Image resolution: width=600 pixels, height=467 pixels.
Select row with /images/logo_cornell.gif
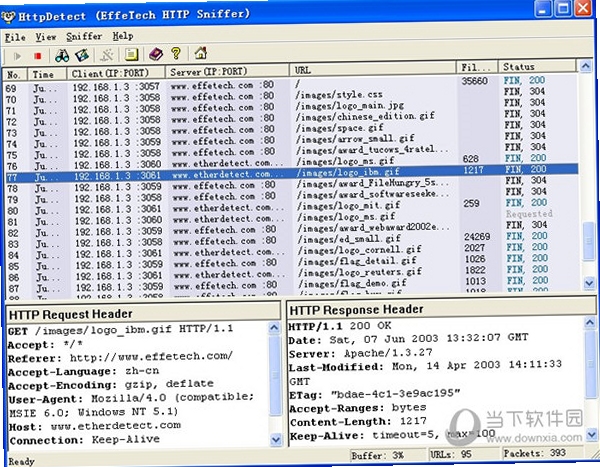(x=292, y=251)
